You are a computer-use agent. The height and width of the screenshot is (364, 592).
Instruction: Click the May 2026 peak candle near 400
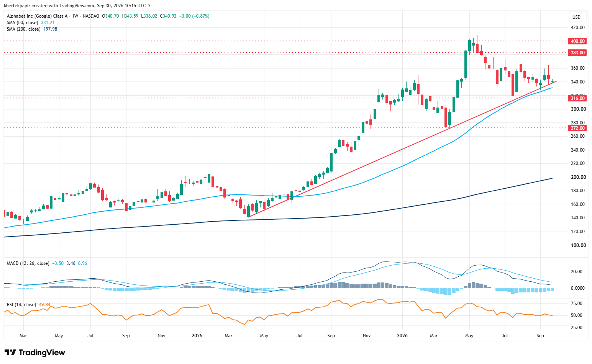point(469,45)
